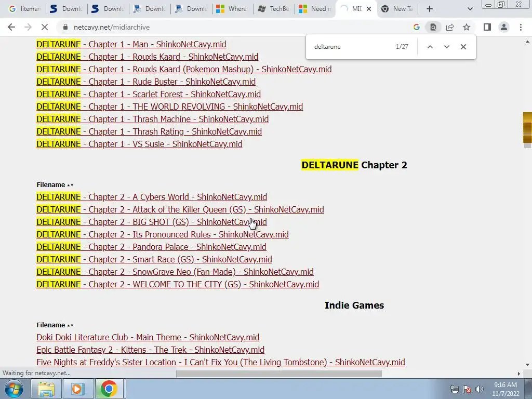Image resolution: width=532 pixels, height=399 pixels.
Task: Open Its Pronounced Rules MIDI link
Action: [x=163, y=235]
